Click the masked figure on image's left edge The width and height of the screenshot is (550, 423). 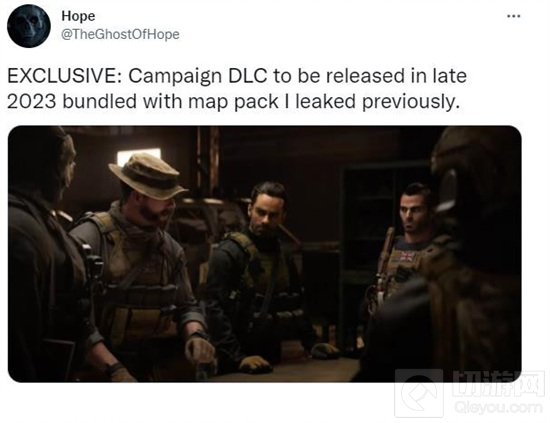pyautogui.click(x=44, y=255)
